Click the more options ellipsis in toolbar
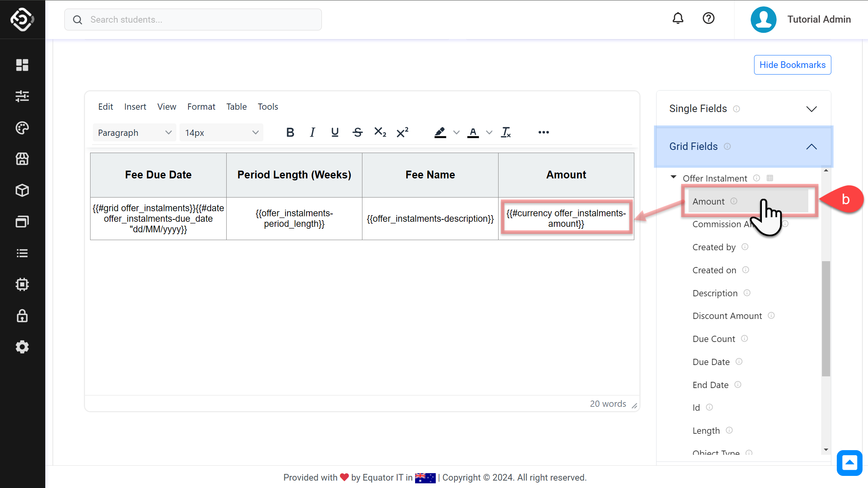Viewport: 868px width, 488px height. 543,132
